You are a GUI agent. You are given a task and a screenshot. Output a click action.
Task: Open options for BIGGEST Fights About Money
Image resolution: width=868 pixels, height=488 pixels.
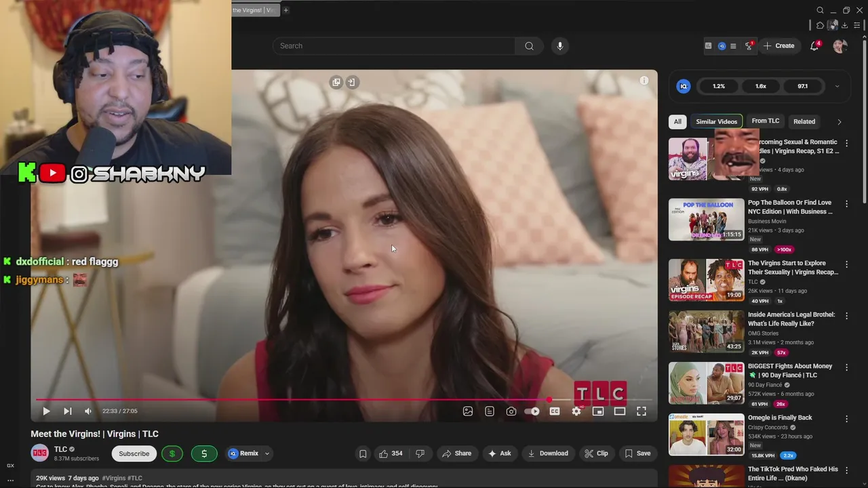[846, 368]
